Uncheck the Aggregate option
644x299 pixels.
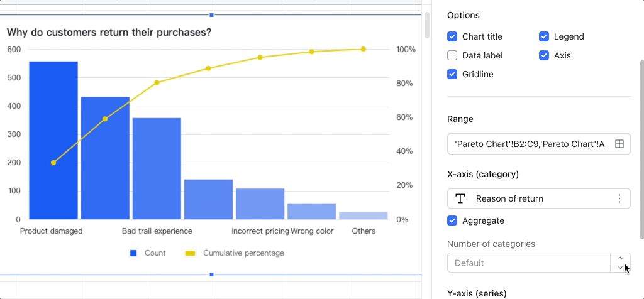click(x=452, y=220)
